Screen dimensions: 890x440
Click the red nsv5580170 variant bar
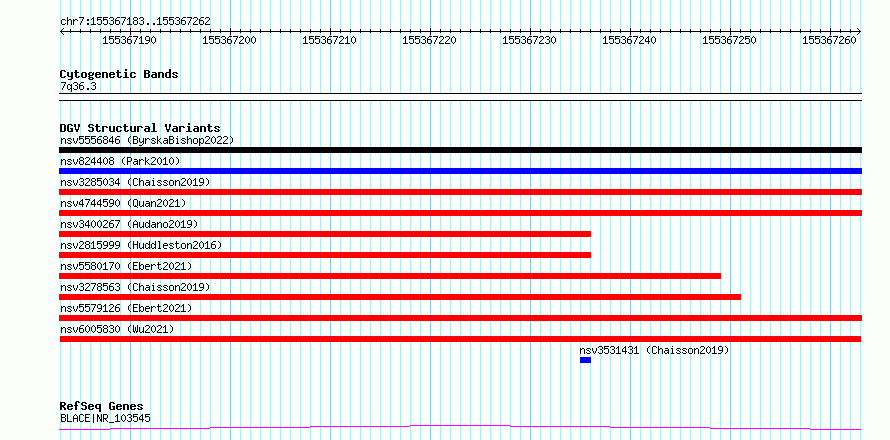click(390, 276)
